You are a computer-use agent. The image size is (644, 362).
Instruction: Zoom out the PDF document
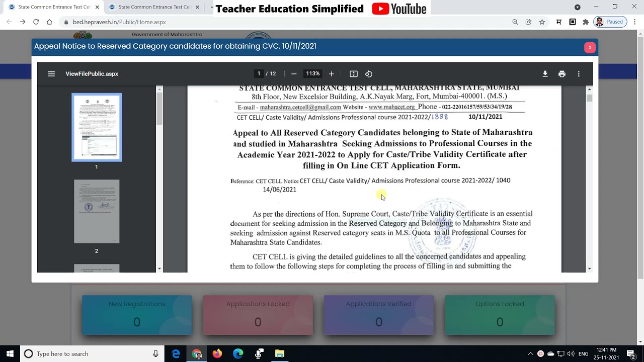coord(294,74)
